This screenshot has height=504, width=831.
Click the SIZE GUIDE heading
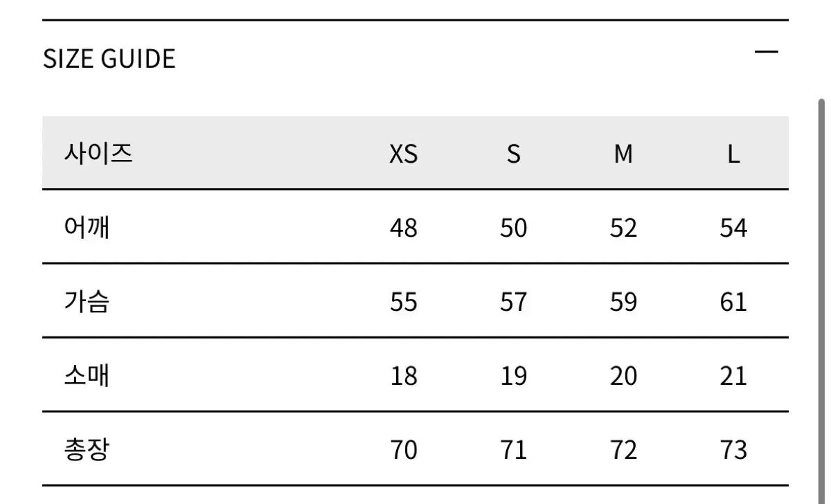click(109, 59)
